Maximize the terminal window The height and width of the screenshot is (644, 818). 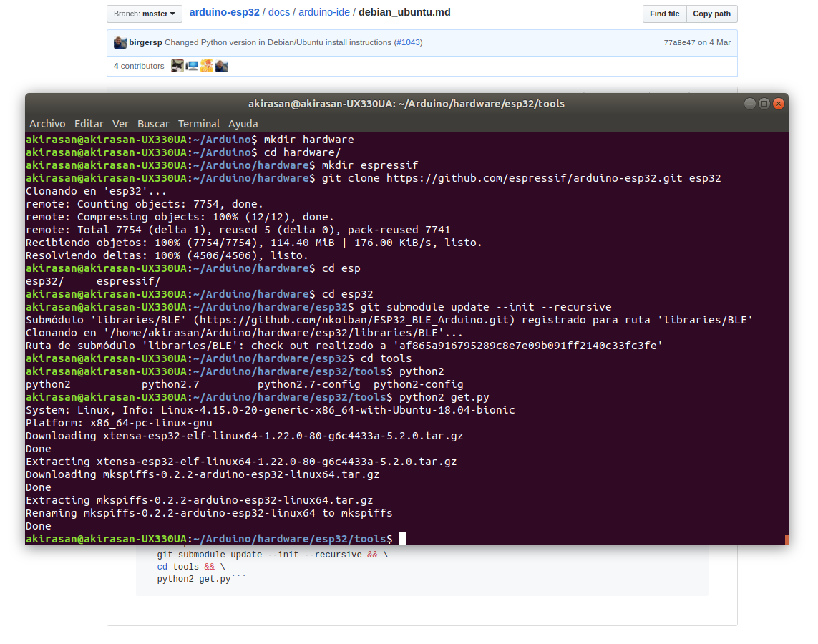click(764, 104)
